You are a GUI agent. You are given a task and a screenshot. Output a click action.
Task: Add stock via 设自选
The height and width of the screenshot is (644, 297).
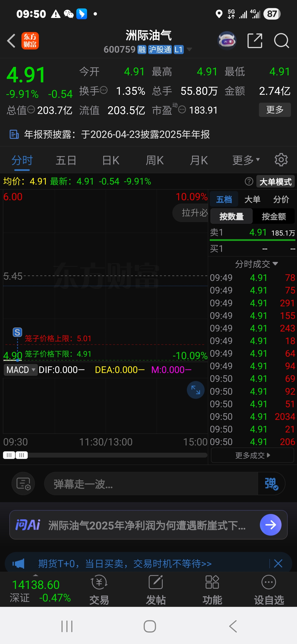(269, 590)
